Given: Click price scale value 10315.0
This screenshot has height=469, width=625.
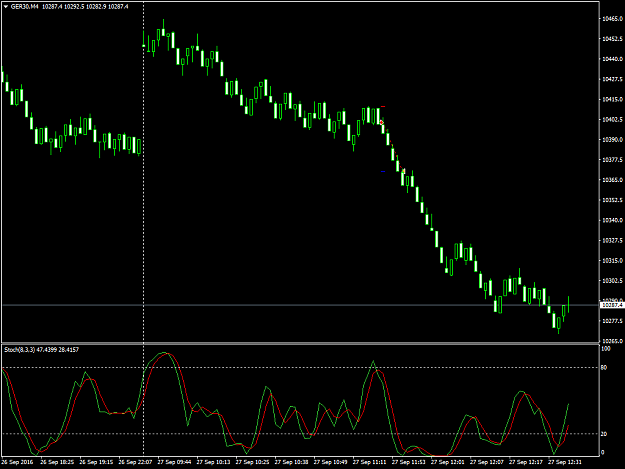Looking at the screenshot, I should point(613,261).
